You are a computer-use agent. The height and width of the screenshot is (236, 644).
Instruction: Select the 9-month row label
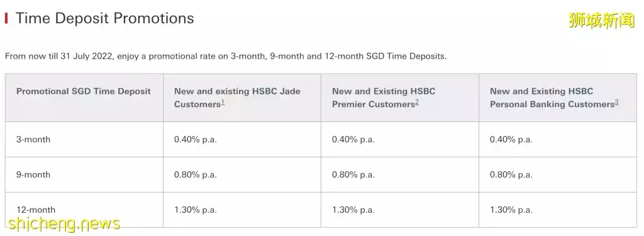(33, 175)
